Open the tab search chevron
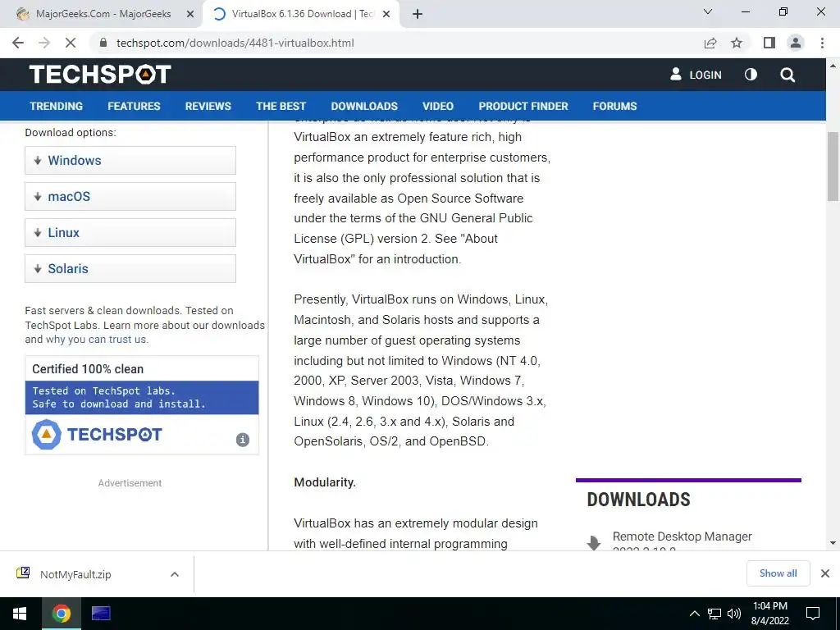 pos(708,11)
